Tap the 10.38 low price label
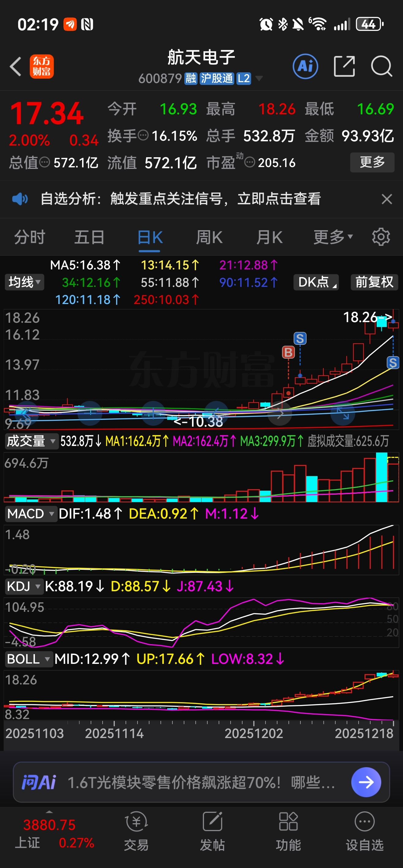Viewport: 403px width, 868px height. click(198, 421)
